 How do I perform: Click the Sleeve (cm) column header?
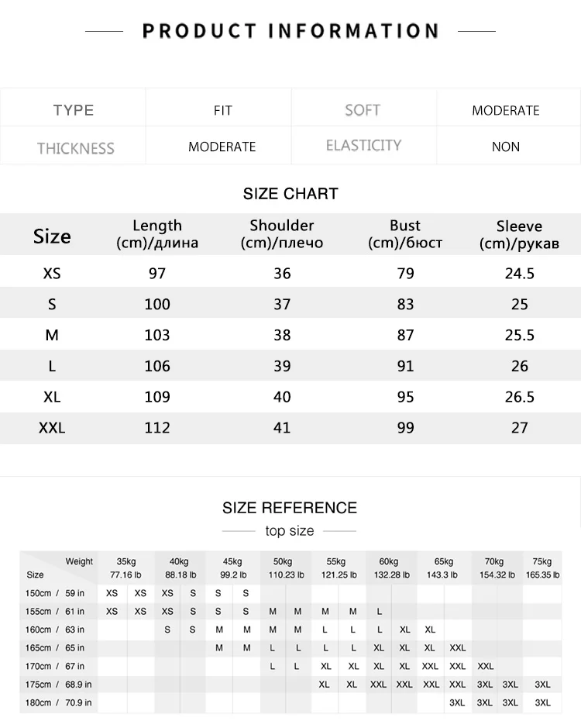pos(519,234)
